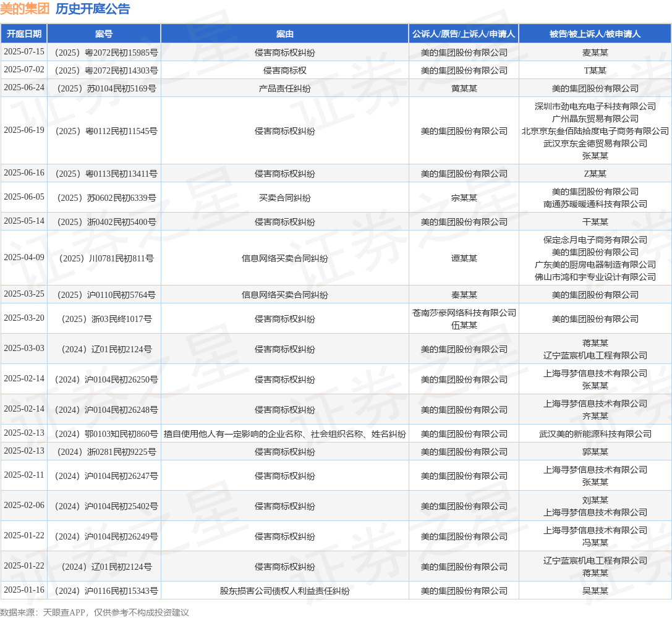Click defendant Z某某
The image size is (672, 618).
[x=595, y=174]
